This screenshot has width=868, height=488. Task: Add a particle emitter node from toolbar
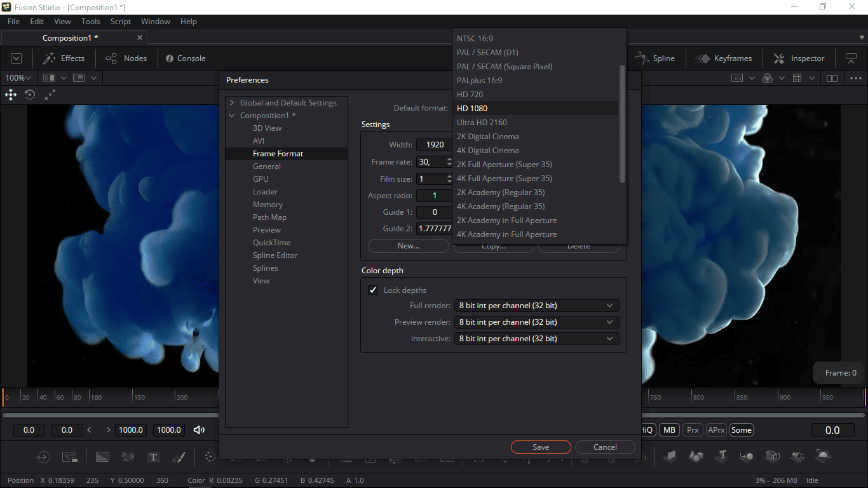click(x=210, y=457)
